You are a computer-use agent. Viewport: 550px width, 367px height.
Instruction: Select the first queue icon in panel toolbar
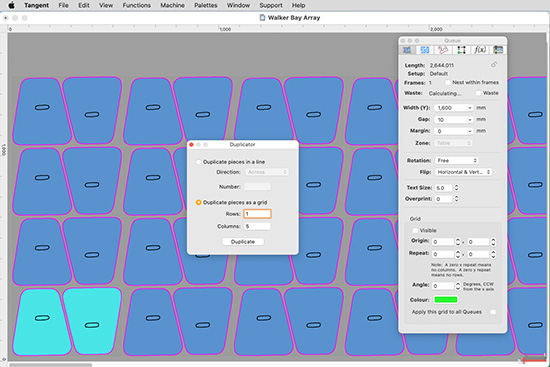coord(407,50)
